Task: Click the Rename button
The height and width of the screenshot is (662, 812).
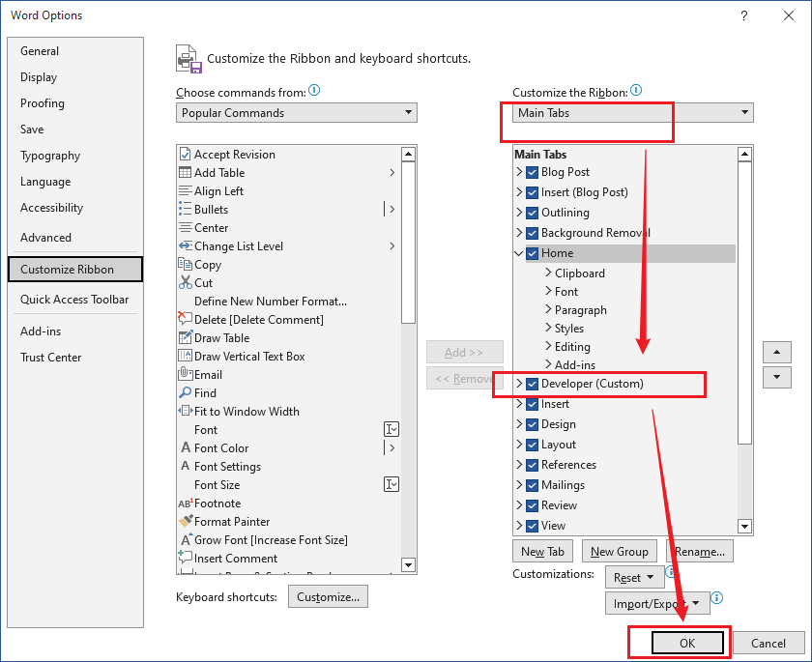Action: point(700,551)
